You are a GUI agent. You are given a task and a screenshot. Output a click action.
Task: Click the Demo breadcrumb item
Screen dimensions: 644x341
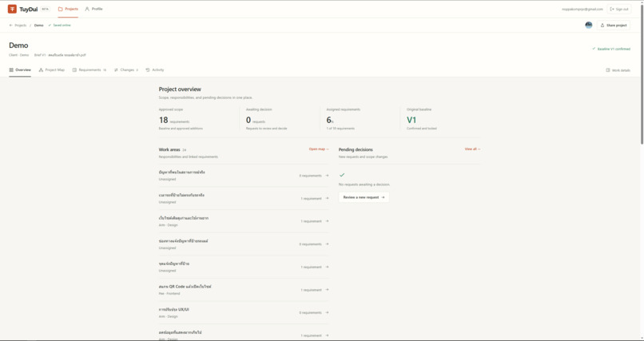pos(38,26)
